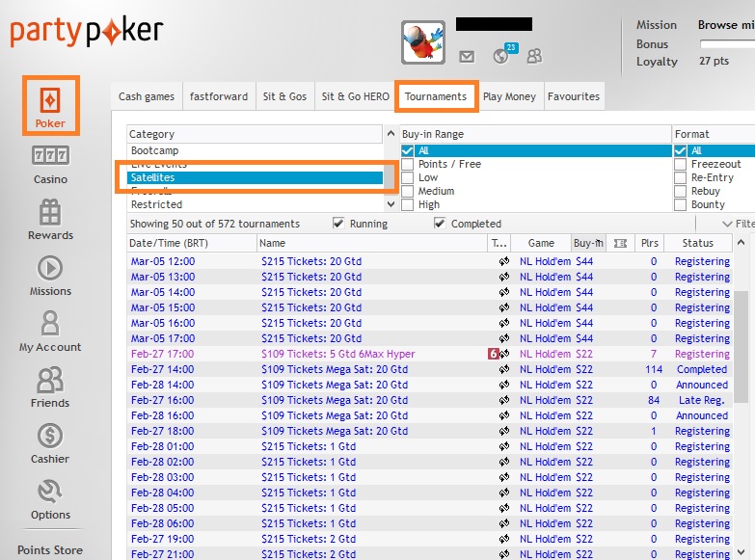Sort by Buy-in column header
755x560 pixels.
(x=588, y=243)
